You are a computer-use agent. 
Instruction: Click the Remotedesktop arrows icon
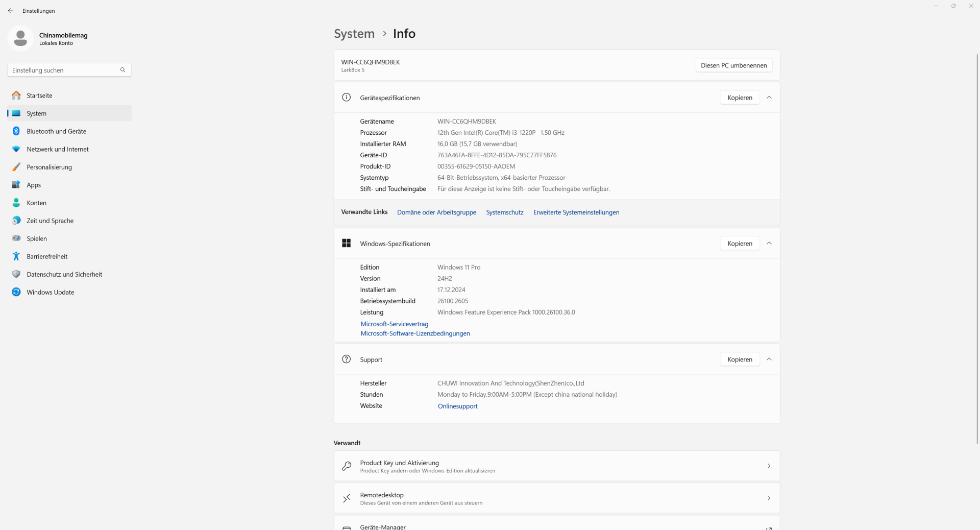(347, 498)
